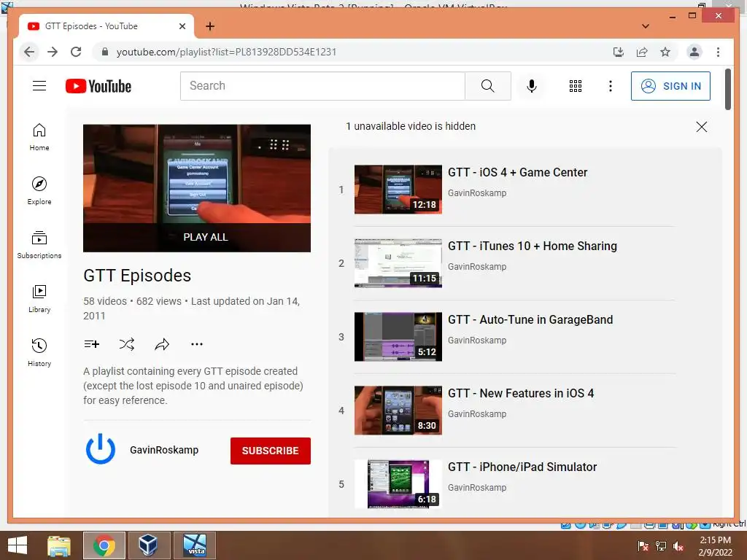The height and width of the screenshot is (560, 747).
Task: Open the Chrome three-dot menu
Action: pos(718,52)
